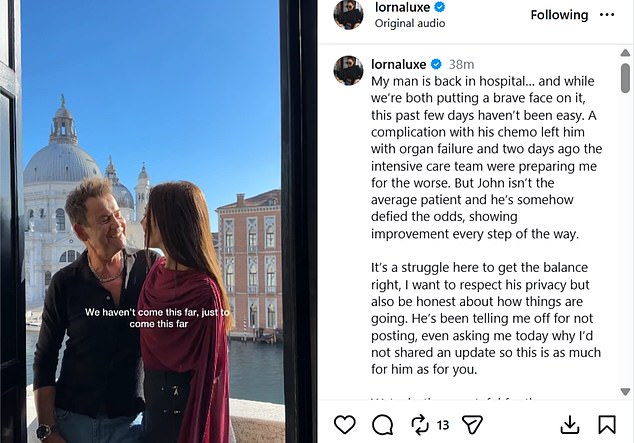Viewport: 634px width, 443px height.
Task: Like the post with heart icon
Action: click(344, 425)
